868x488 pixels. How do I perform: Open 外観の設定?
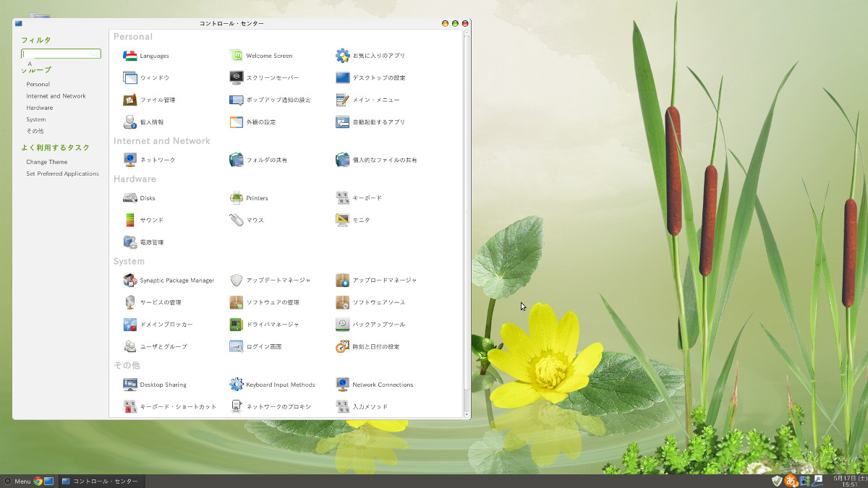pos(252,122)
